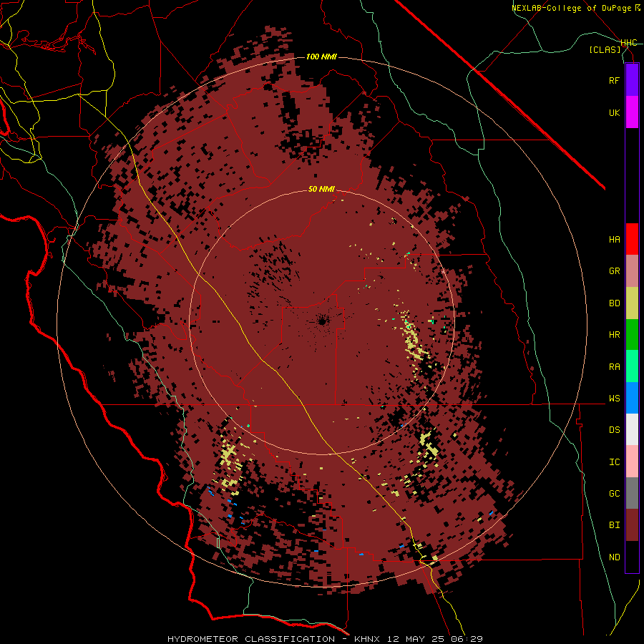Click the DS legend label
Screen dimensions: 644x644
point(615,430)
